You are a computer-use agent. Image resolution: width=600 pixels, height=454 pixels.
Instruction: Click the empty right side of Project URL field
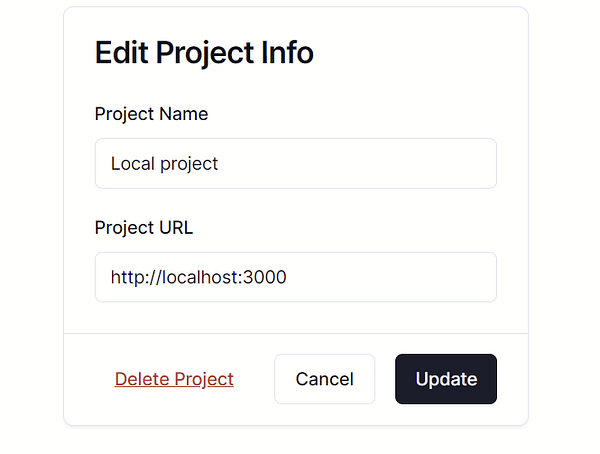coord(420,277)
